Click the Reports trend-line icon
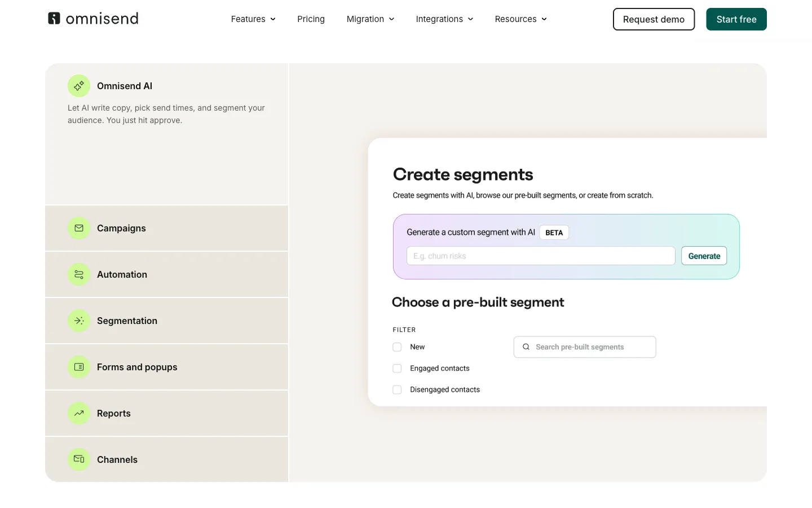 coord(79,413)
